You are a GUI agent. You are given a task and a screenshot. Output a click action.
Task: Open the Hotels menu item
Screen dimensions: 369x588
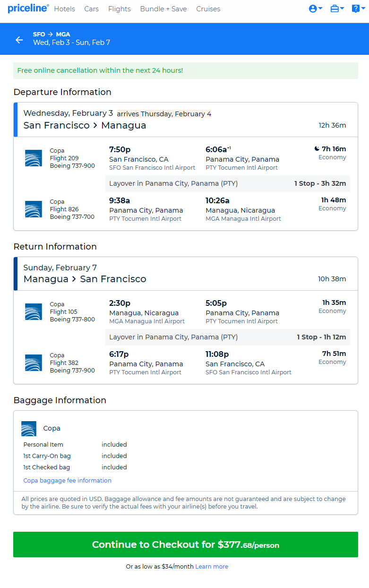(x=64, y=9)
